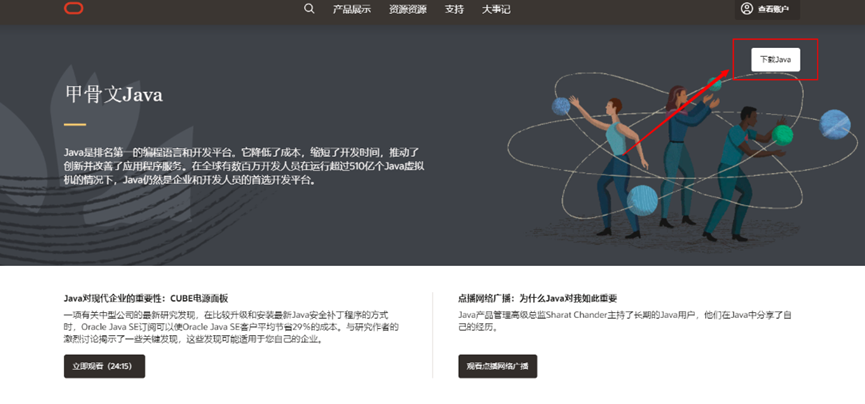Open the search magnifier icon
The image size is (865, 404).
click(309, 9)
